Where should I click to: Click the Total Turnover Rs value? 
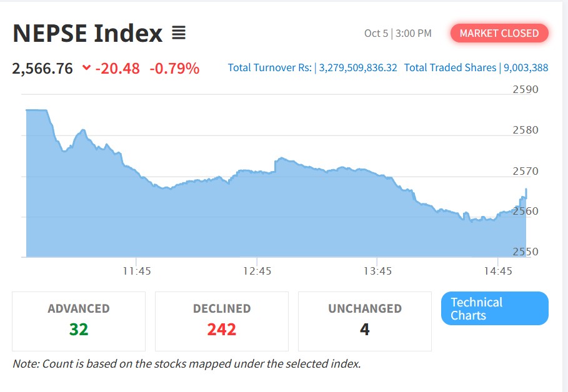[358, 67]
